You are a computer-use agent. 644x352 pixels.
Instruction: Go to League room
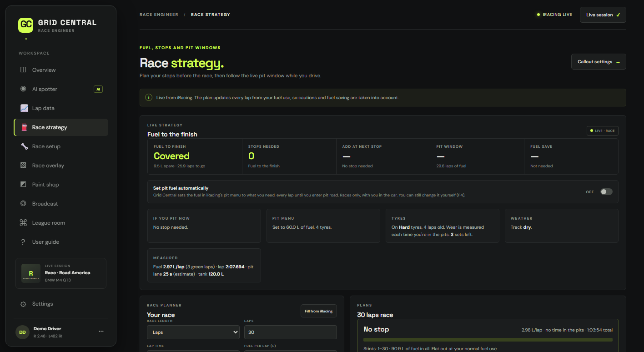[x=61, y=223]
